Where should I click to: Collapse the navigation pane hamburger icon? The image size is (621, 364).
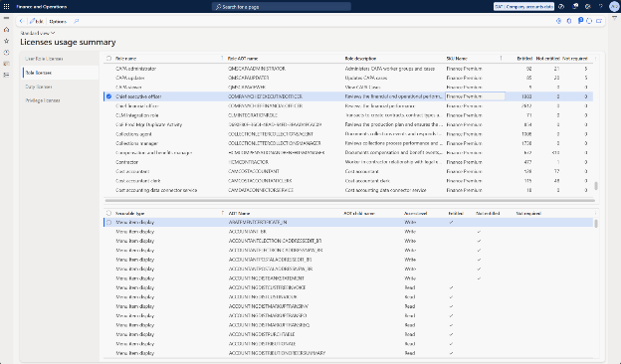6,18
